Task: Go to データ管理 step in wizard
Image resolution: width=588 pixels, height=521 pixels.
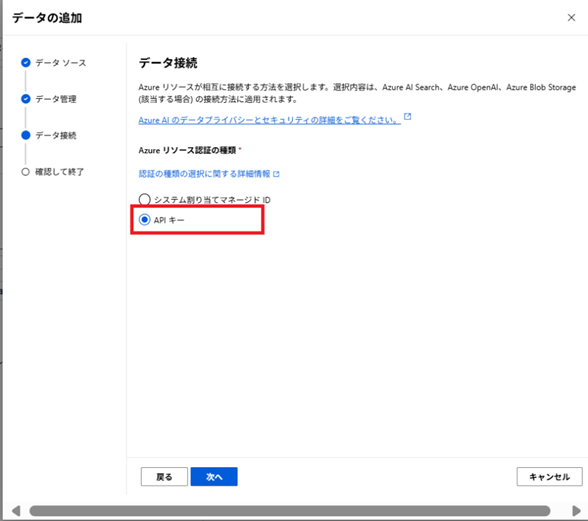Action: pyautogui.click(x=56, y=99)
